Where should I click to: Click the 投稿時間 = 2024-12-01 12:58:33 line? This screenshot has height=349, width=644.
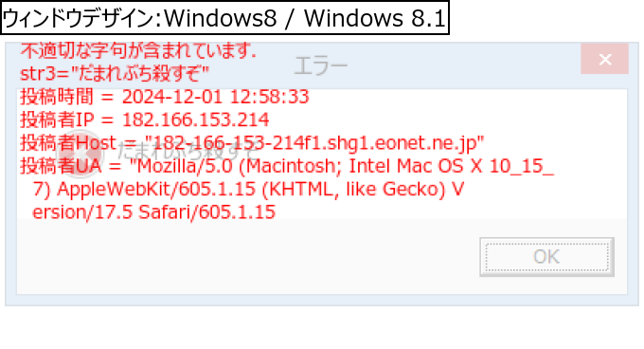(164, 97)
